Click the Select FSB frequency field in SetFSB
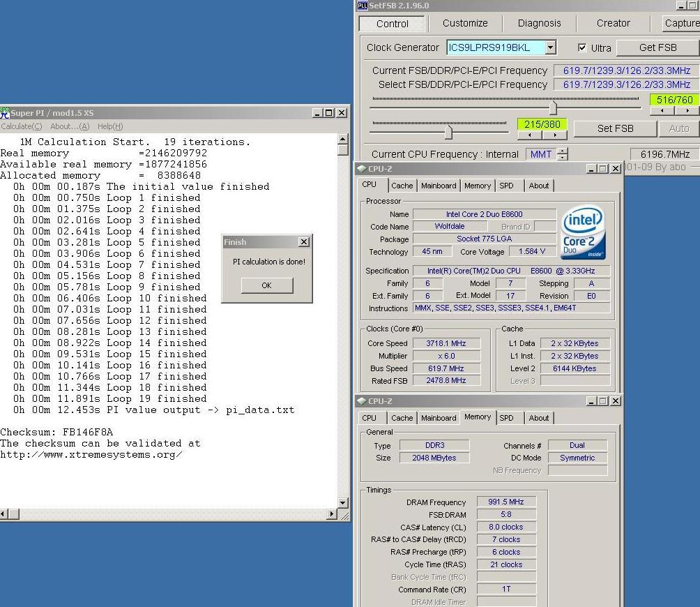This screenshot has width=700, height=607. (627, 84)
